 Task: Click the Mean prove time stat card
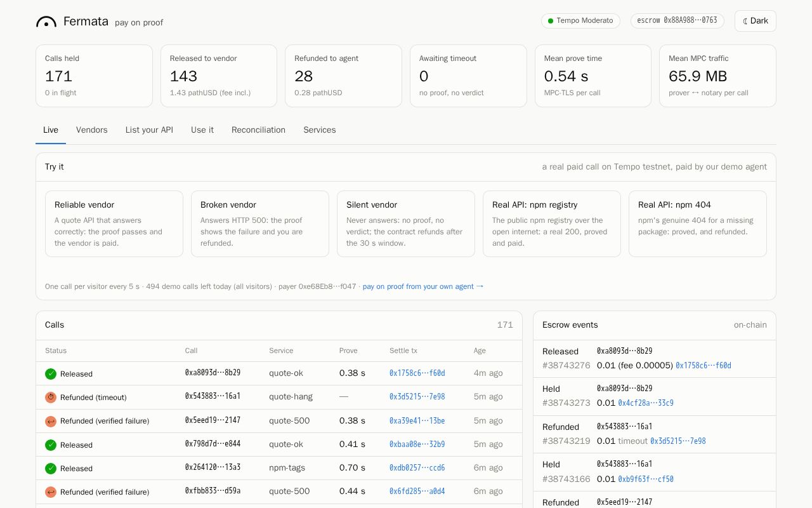point(593,76)
